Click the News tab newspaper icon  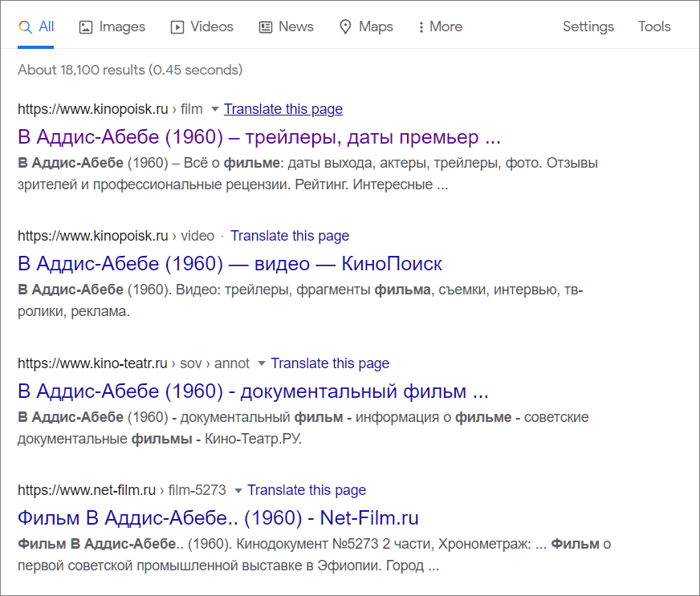tap(266, 27)
